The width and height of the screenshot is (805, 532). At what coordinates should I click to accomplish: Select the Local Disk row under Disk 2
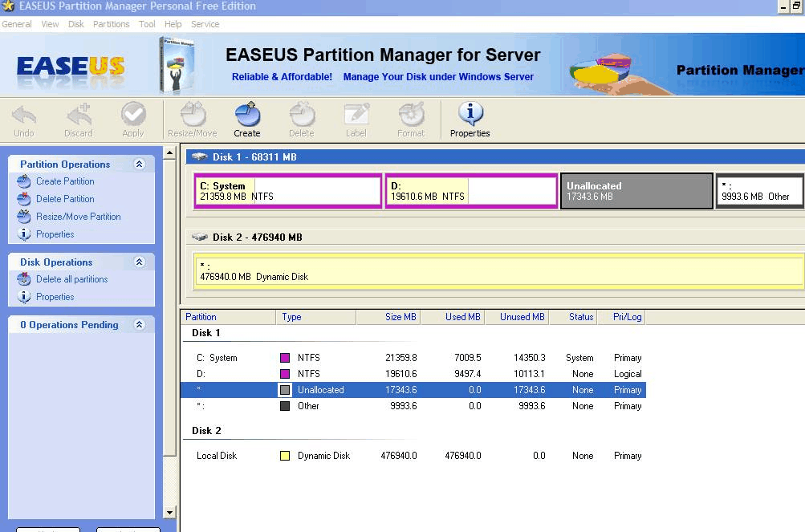(x=413, y=456)
